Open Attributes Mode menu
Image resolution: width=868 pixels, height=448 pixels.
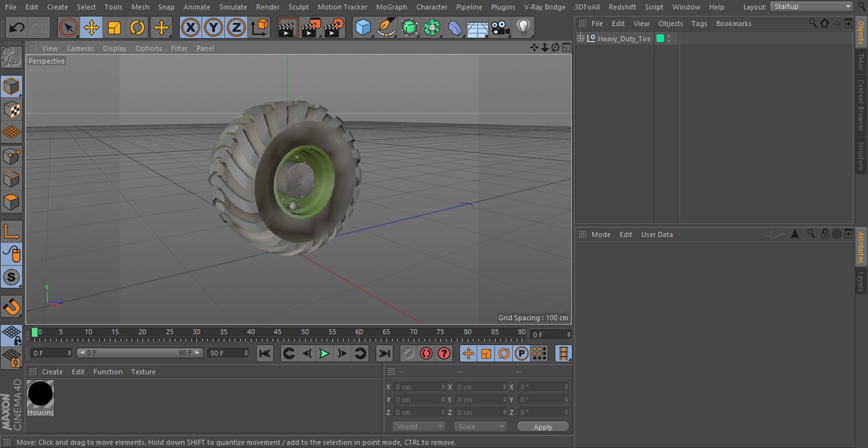[x=600, y=234]
